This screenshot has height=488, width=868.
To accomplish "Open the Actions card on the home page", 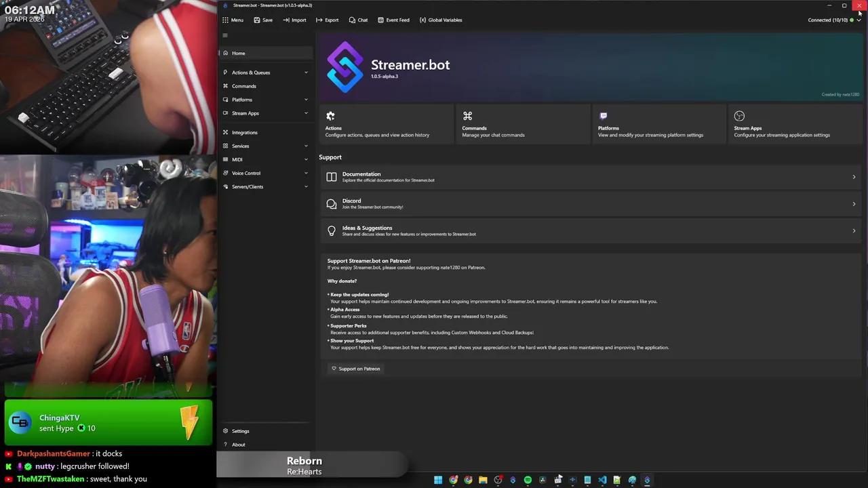I will 387,124.
